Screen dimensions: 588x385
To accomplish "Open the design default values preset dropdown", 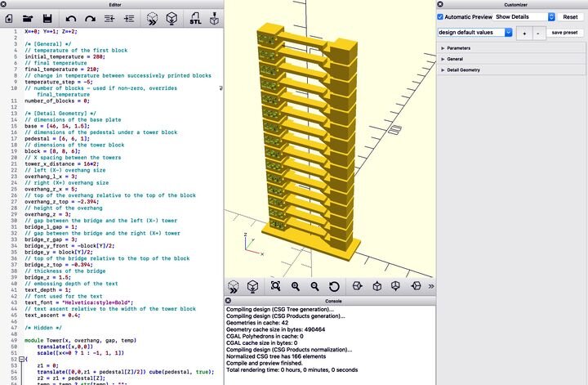I will click(474, 33).
